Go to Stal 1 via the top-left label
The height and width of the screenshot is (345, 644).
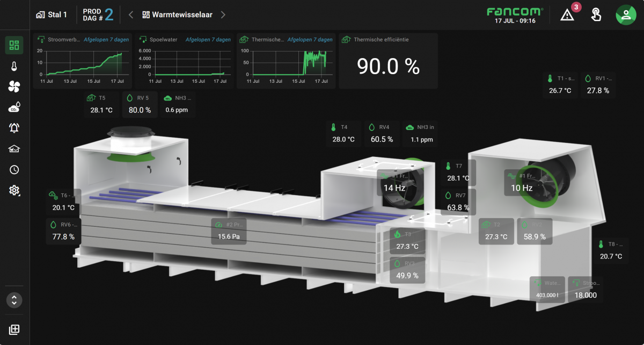point(52,15)
